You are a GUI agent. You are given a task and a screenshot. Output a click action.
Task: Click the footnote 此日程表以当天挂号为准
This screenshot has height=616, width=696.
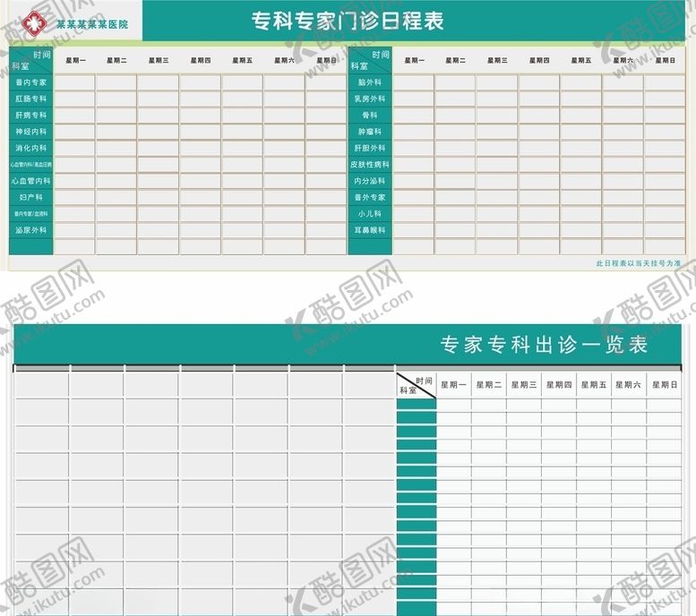(638, 263)
